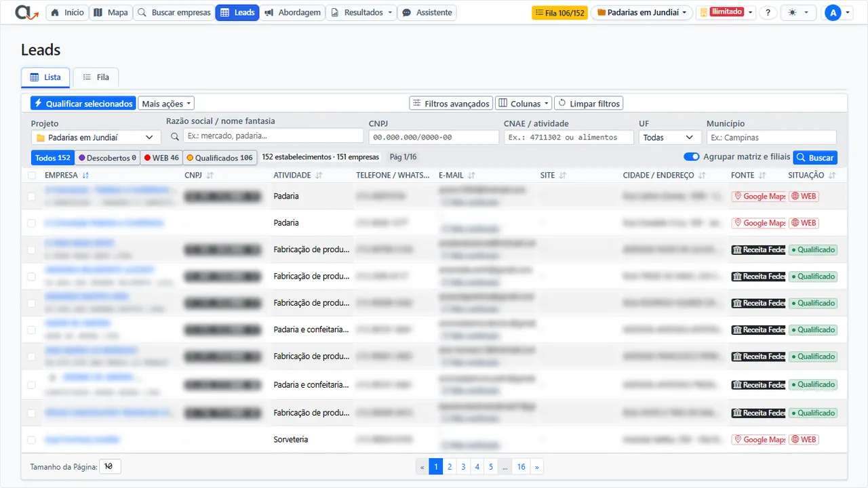The height and width of the screenshot is (488, 868).
Task: Click the app logo in the navbar
Action: [x=28, y=12]
